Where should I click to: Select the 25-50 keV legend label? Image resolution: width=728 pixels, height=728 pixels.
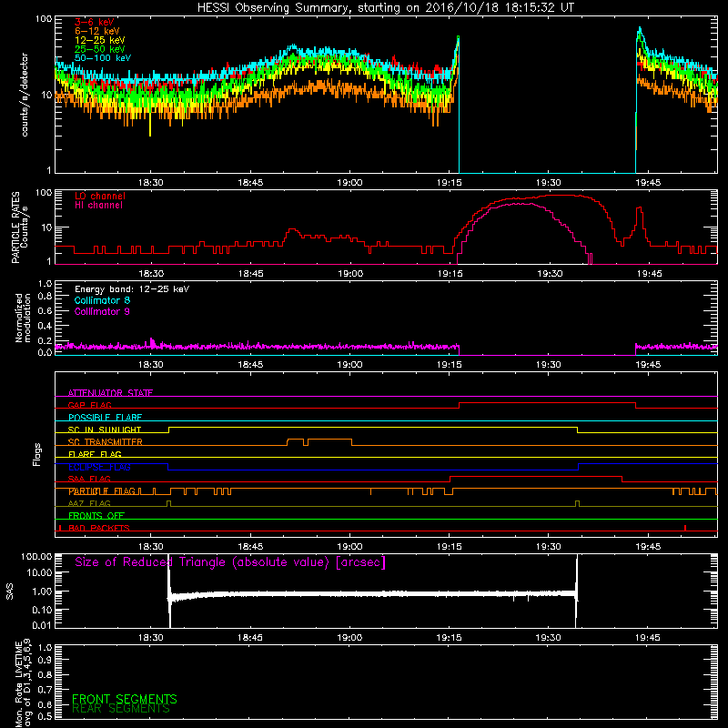point(99,49)
